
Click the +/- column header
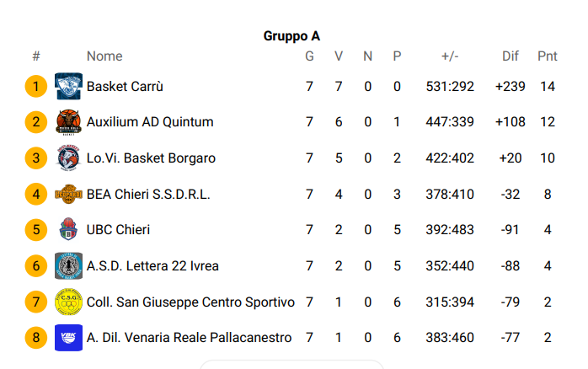click(x=450, y=56)
